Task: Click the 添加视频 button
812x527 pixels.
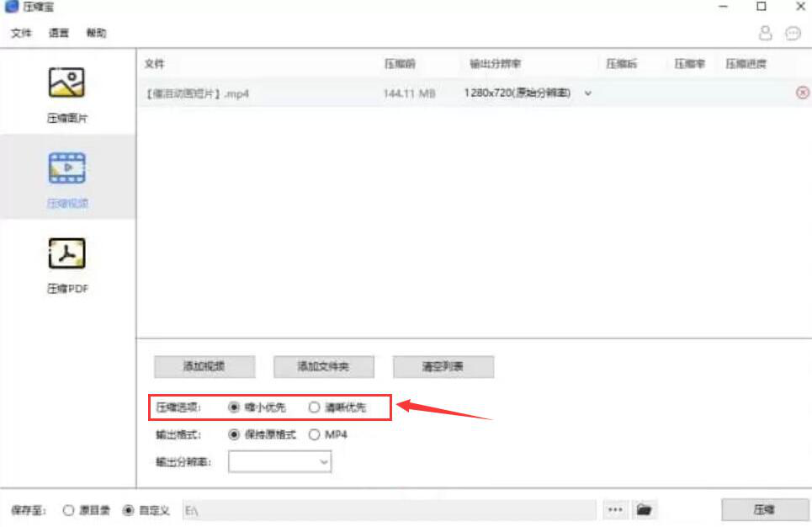Action: point(204,366)
